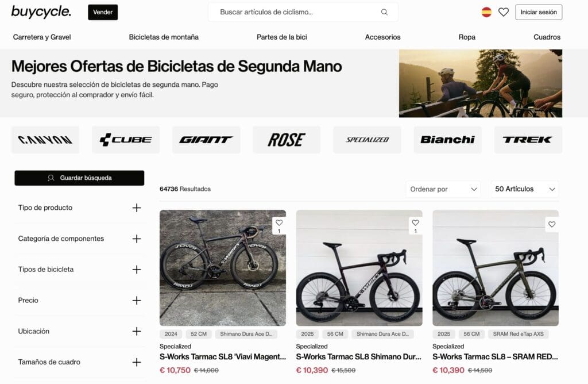
Task: Open Carretera y Gravel menu
Action: [42, 37]
